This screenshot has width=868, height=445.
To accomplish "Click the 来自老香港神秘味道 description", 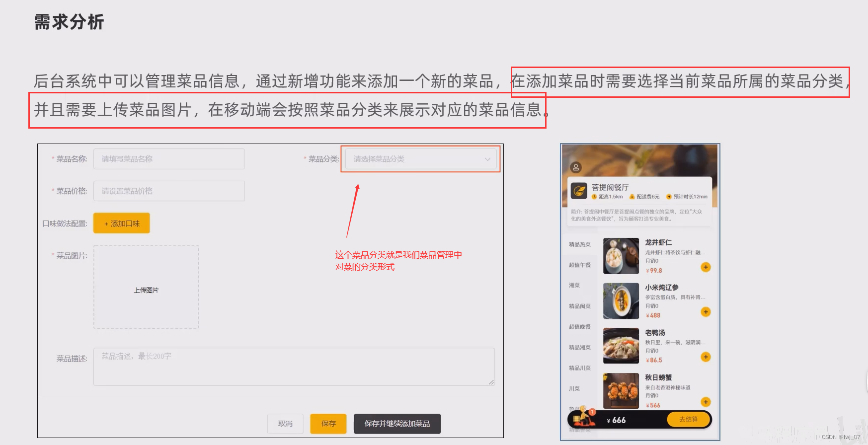I will click(668, 387).
